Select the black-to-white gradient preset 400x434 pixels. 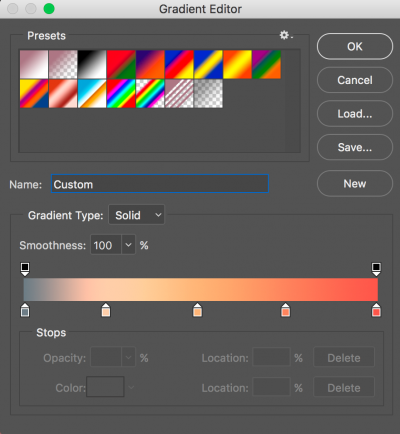pyautogui.click(x=92, y=64)
